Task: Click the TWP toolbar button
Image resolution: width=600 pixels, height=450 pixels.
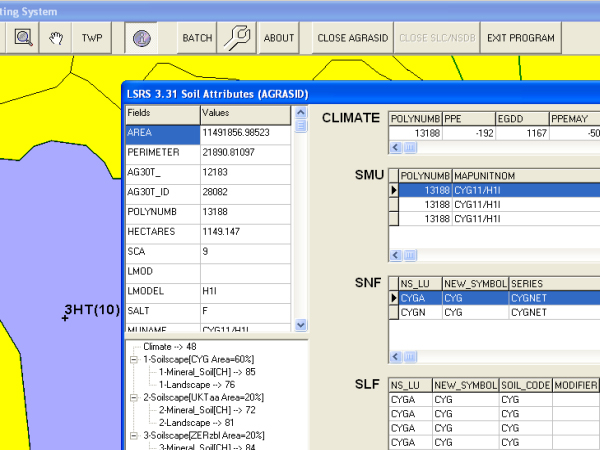Action: point(92,38)
